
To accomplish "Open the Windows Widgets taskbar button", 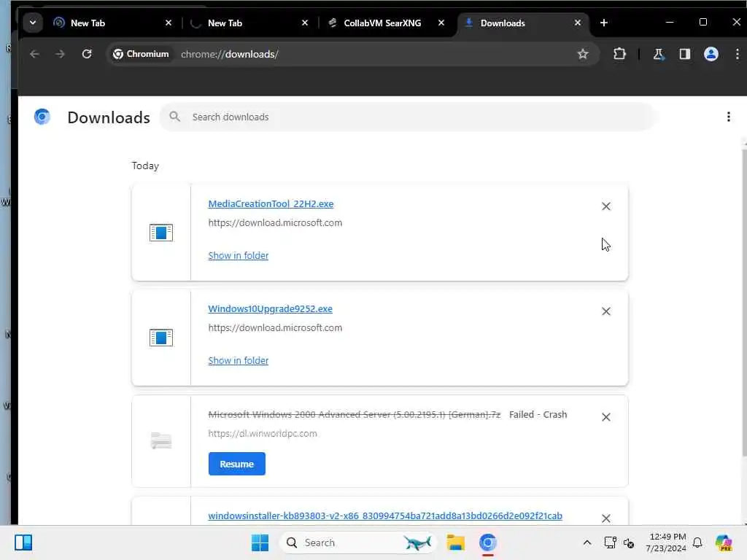I will point(23,542).
